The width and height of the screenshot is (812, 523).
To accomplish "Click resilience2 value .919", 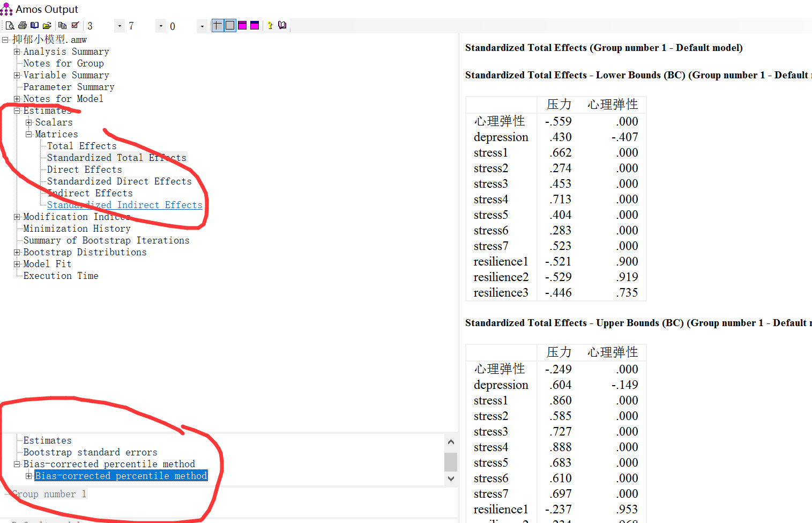I will click(x=627, y=277).
